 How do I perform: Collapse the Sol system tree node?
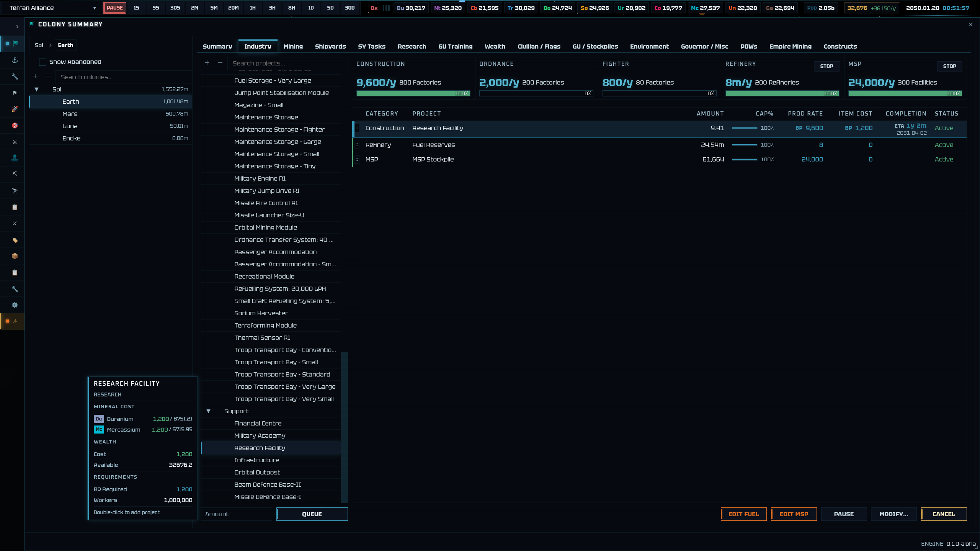point(36,89)
